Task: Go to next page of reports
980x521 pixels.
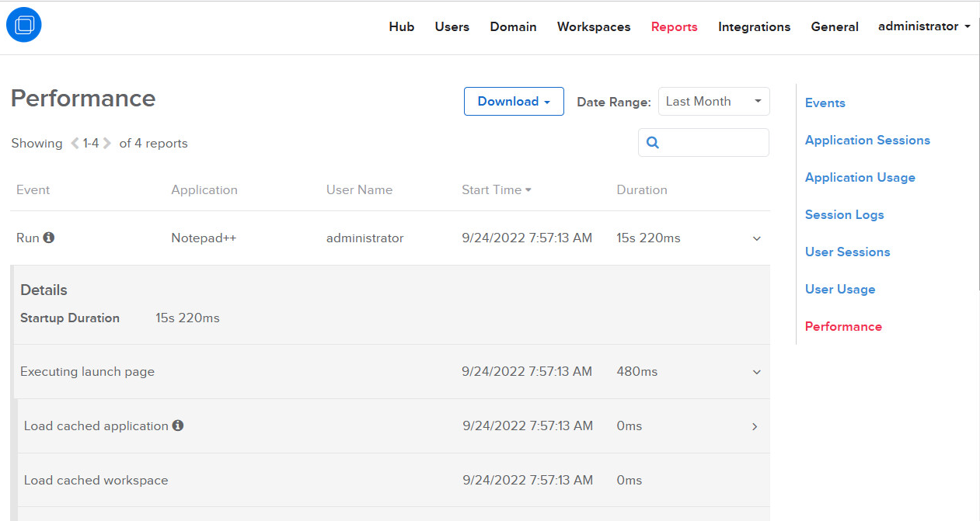Action: coord(107,144)
